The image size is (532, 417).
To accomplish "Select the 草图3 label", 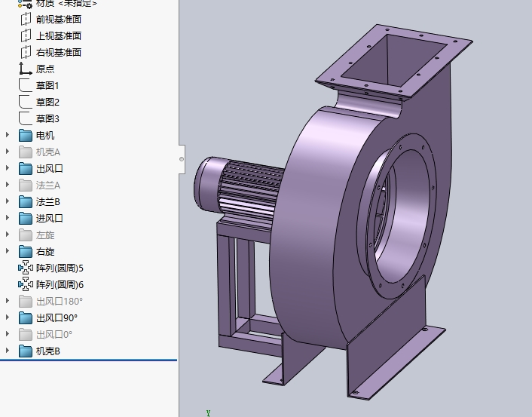I will pos(47,119).
